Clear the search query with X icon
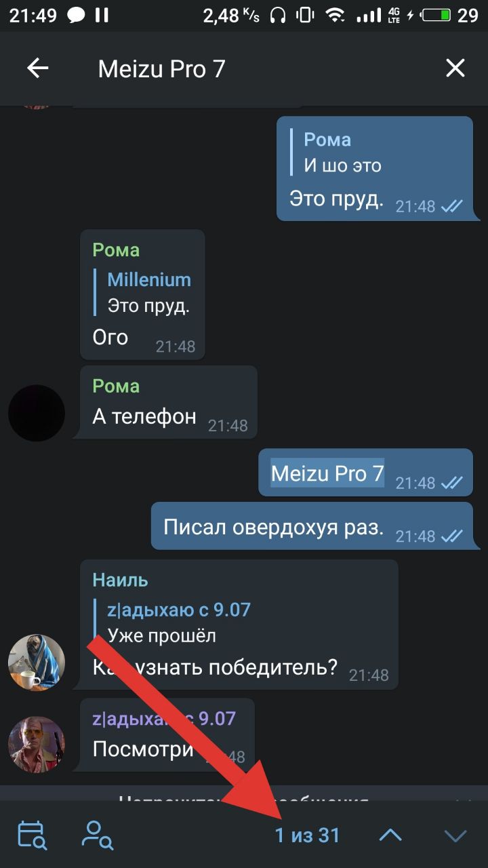 pos(455,68)
